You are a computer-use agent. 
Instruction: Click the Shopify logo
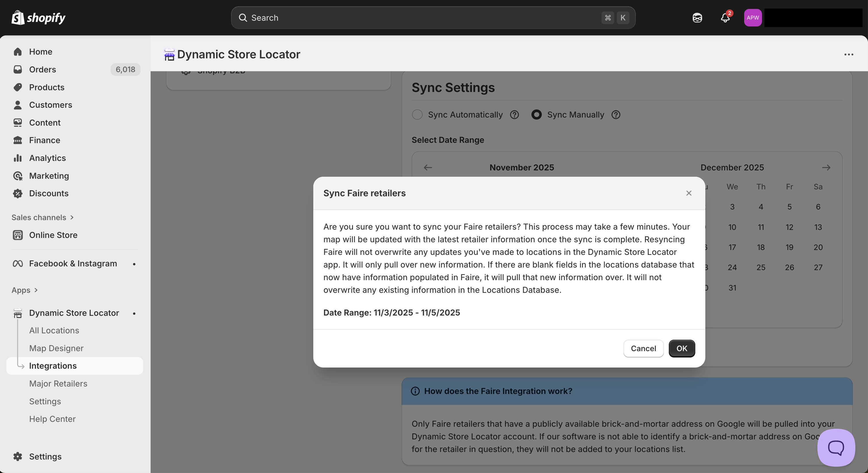click(39, 18)
